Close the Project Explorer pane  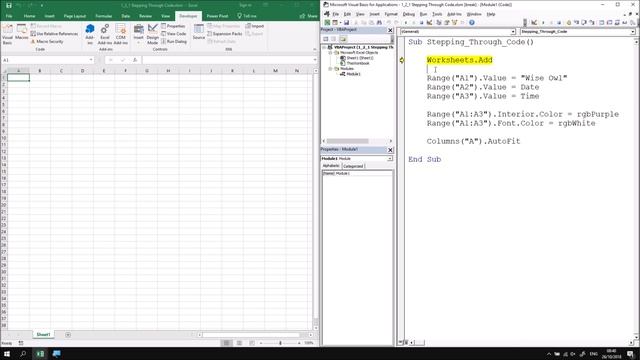[x=390, y=30]
